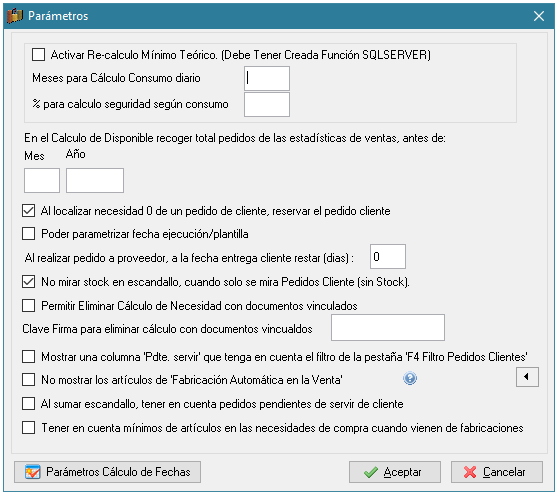Click the blue help question mark icon

coord(410,378)
